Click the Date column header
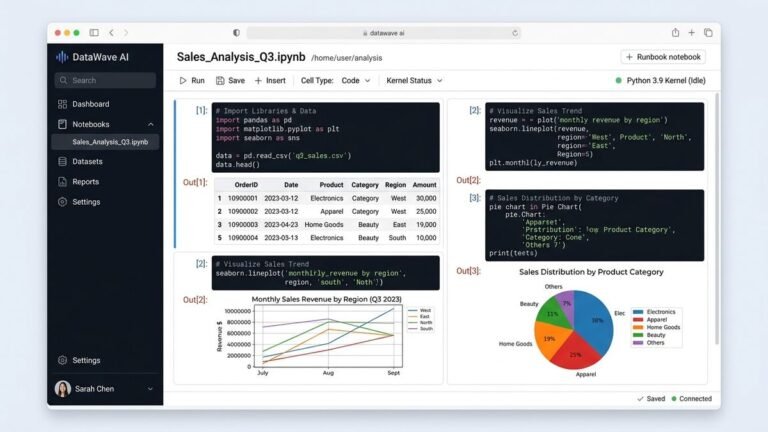Viewport: 768px width, 432px height. (291, 185)
